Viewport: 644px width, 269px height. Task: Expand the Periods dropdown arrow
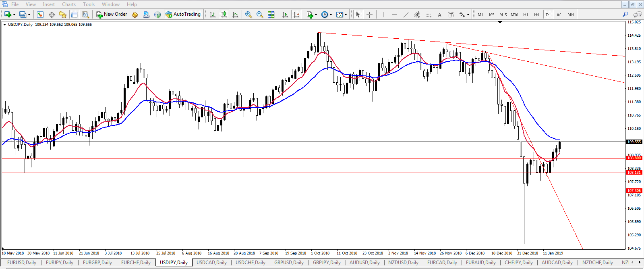click(331, 15)
